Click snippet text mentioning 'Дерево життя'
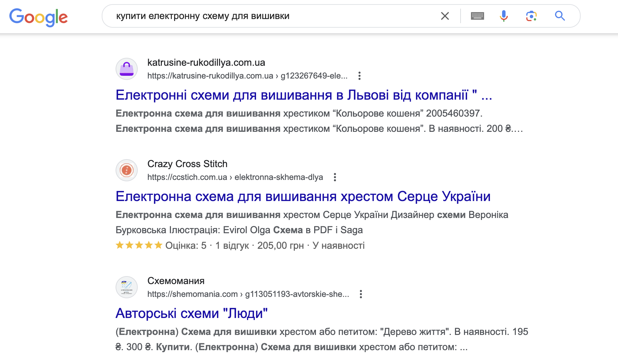The width and height of the screenshot is (618, 364). [322, 332]
